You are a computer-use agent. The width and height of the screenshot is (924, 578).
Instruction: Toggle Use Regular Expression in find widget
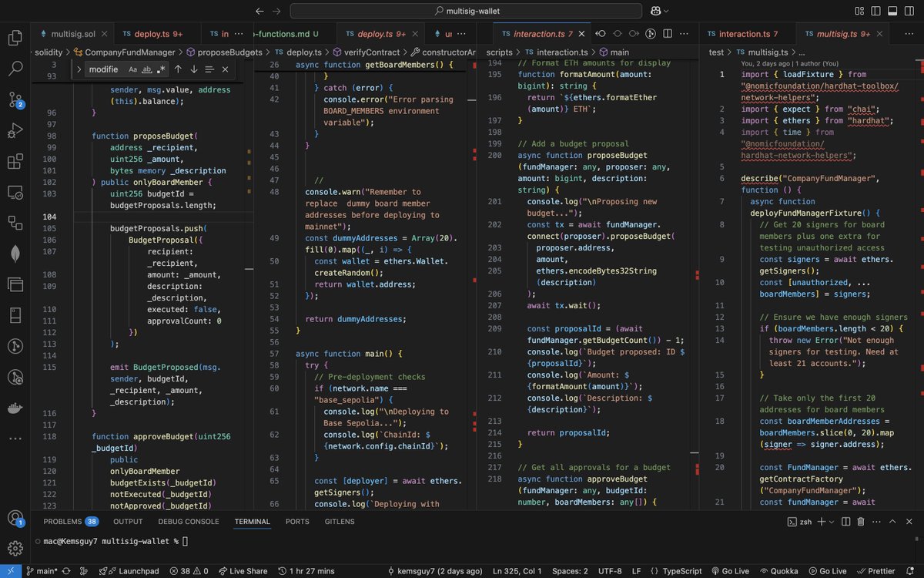click(x=160, y=69)
